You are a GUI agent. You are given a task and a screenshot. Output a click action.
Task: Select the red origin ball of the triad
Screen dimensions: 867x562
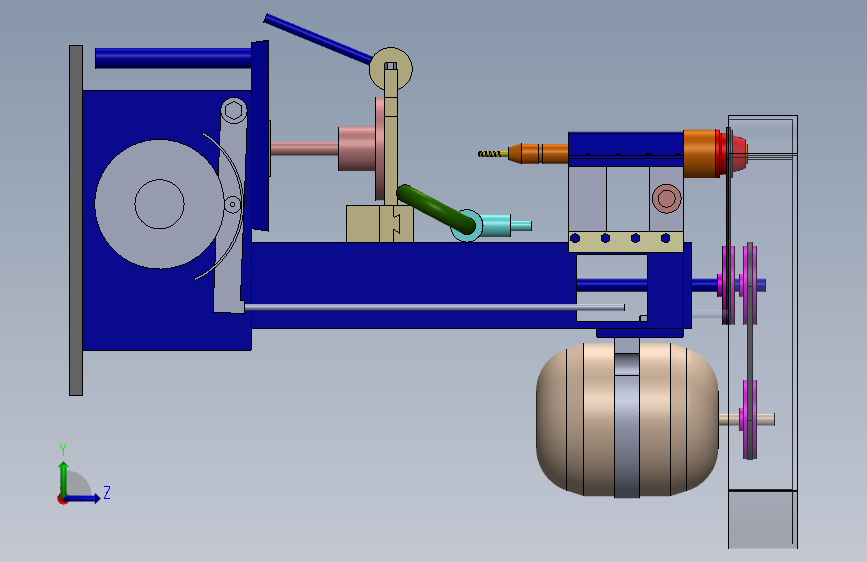62,499
